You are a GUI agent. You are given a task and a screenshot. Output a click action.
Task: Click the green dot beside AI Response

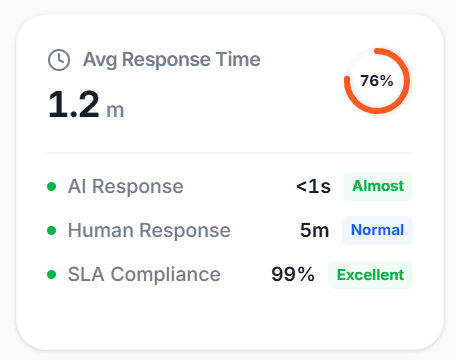(52, 187)
